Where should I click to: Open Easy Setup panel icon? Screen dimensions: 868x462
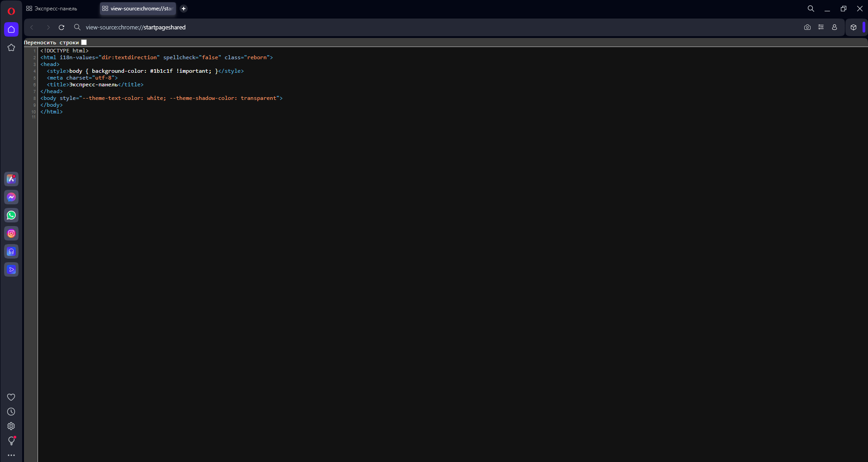pyautogui.click(x=821, y=28)
